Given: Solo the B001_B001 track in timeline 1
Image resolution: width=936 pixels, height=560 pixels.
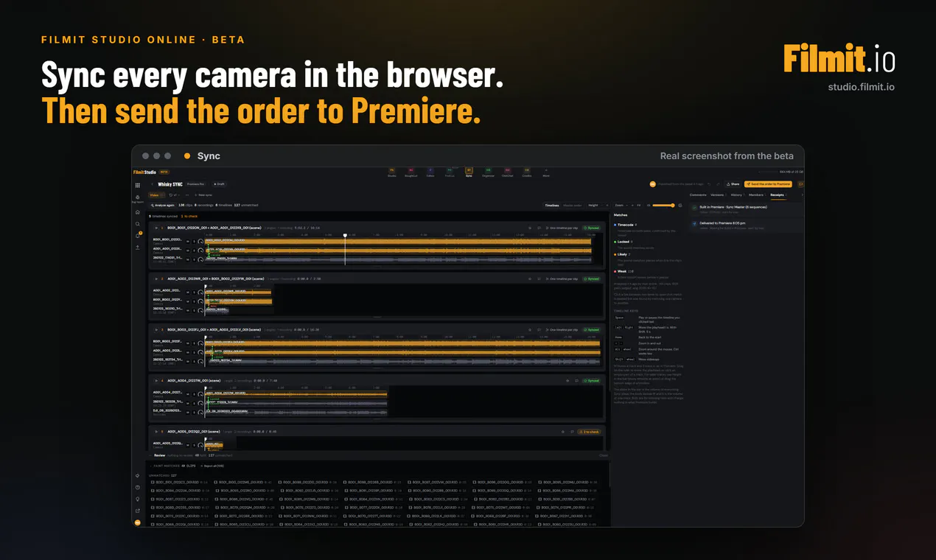Looking at the screenshot, I should coord(194,240).
